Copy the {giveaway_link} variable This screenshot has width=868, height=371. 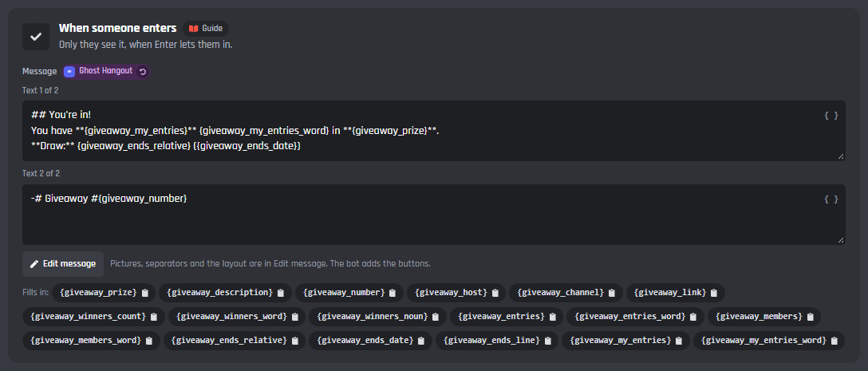[x=676, y=292]
